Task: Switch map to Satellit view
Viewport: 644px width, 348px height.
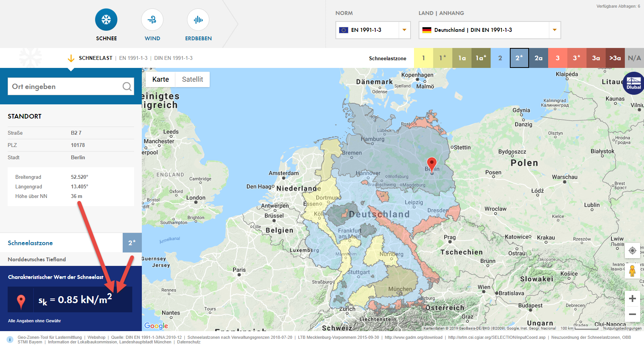Action: click(x=192, y=79)
